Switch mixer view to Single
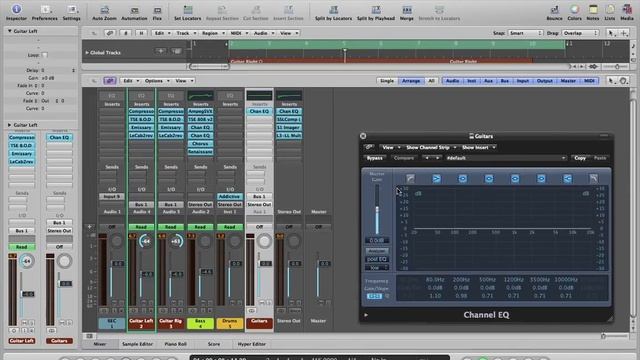Screen dimensions: 640x360 click(x=387, y=81)
